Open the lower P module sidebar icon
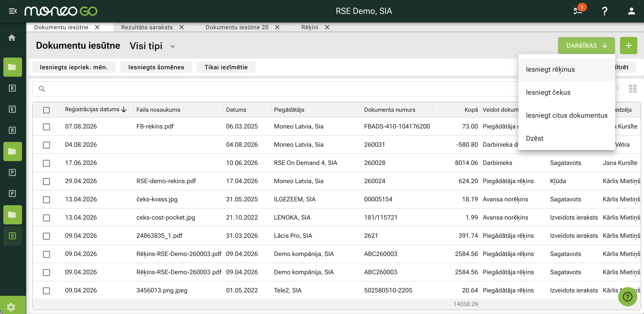 [x=12, y=194]
